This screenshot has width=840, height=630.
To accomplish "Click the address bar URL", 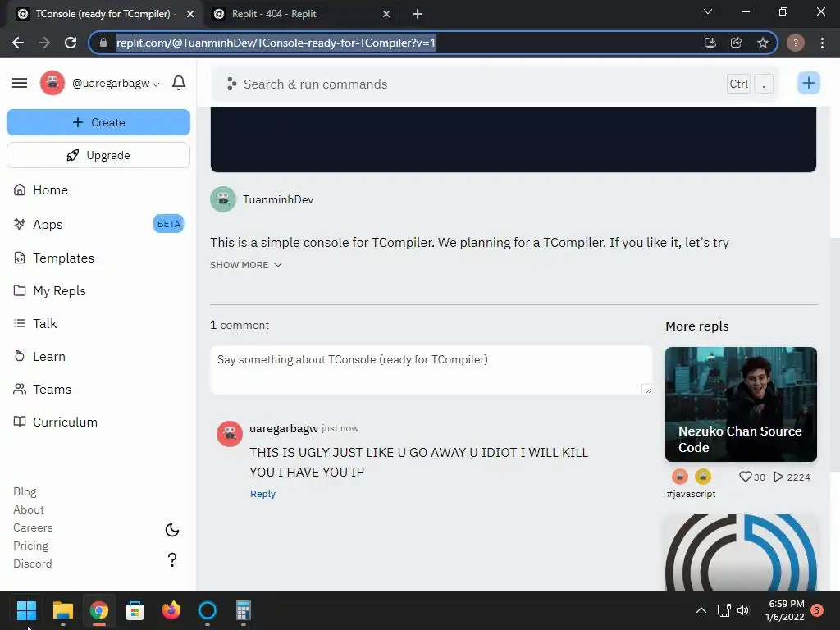I will point(276,43).
